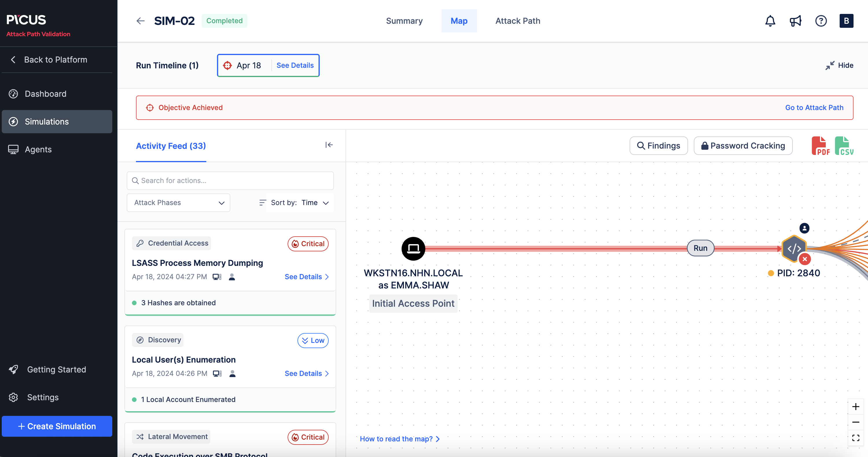Collapse the Activity Feed panel
Screen dimensions: 868x457
pos(329,145)
